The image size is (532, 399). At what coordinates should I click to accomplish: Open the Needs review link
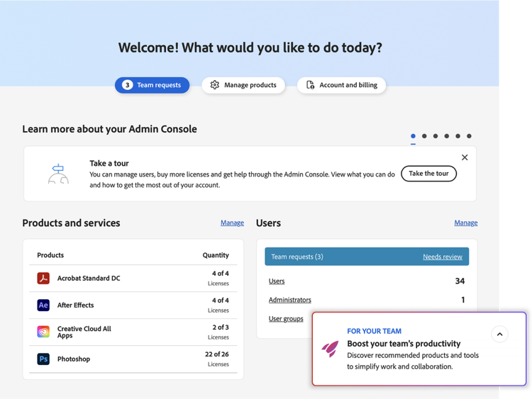(443, 257)
